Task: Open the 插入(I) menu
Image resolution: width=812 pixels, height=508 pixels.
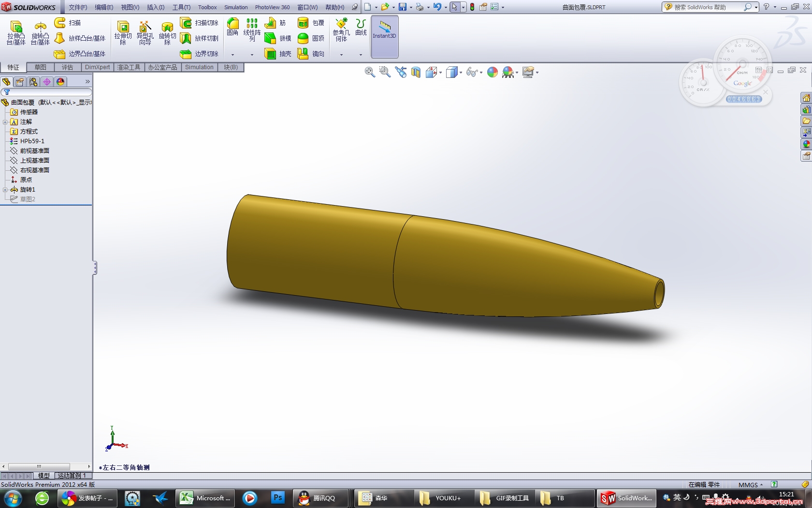Action: pyautogui.click(x=156, y=7)
